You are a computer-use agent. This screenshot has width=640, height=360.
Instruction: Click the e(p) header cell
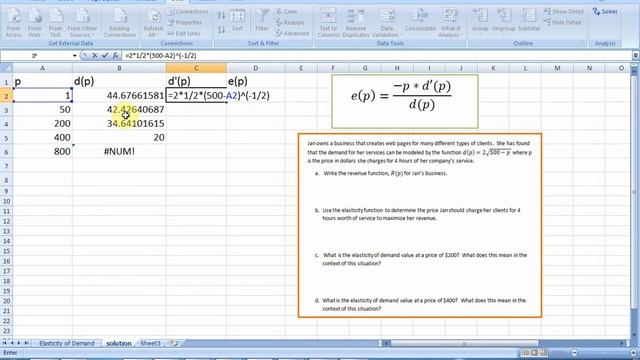click(x=256, y=81)
